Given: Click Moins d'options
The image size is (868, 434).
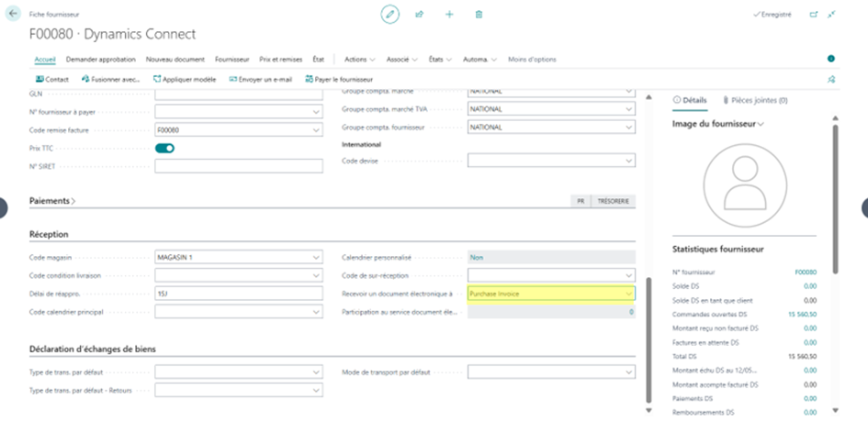Looking at the screenshot, I should pos(532,59).
